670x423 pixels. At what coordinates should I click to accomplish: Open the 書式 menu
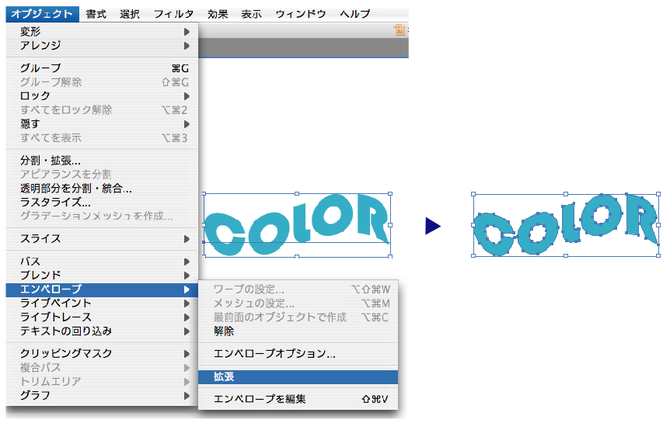click(x=96, y=14)
